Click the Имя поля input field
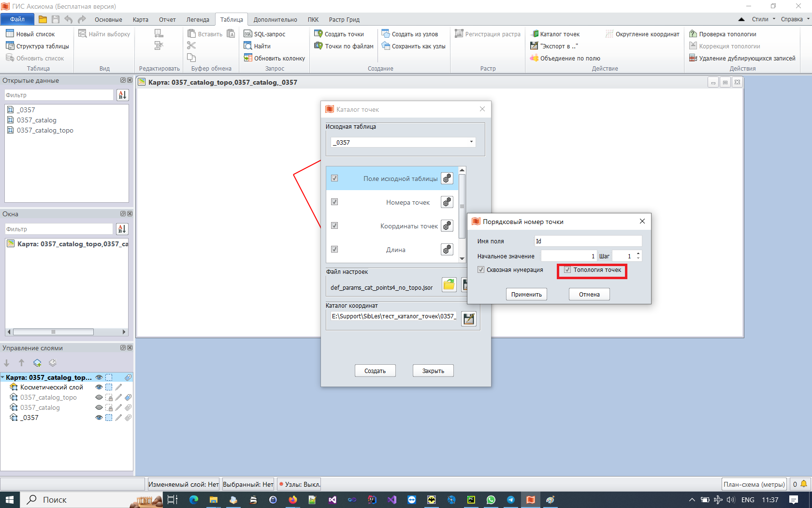The image size is (812, 508). tap(588, 241)
